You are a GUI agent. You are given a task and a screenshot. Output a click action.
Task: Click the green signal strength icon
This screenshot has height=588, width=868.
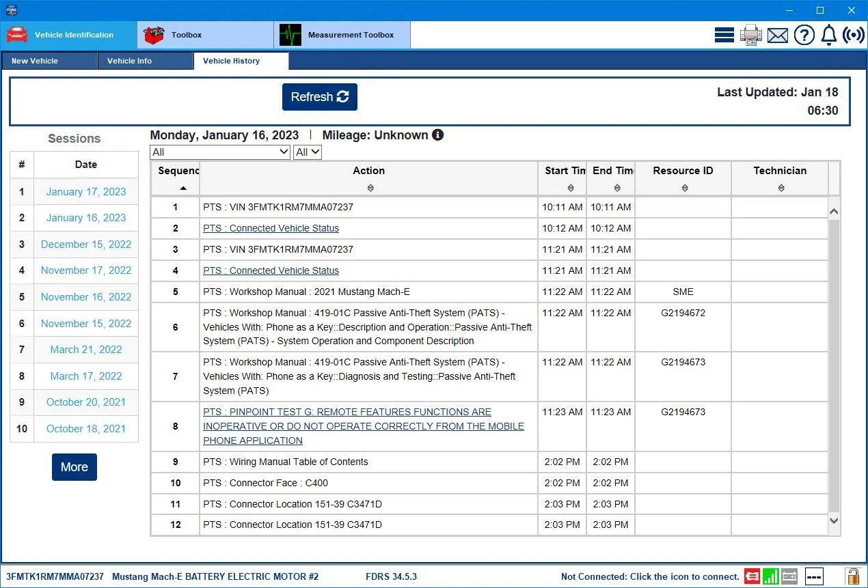point(771,576)
